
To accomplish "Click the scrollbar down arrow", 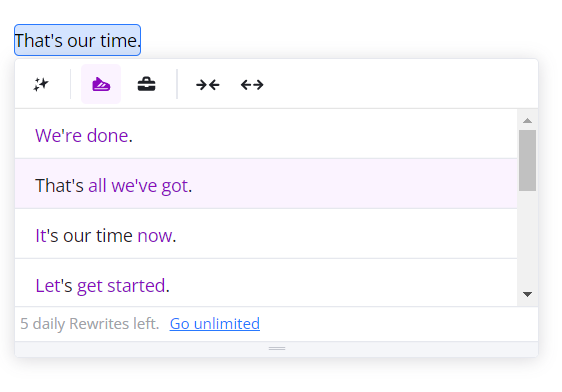I will [x=527, y=294].
